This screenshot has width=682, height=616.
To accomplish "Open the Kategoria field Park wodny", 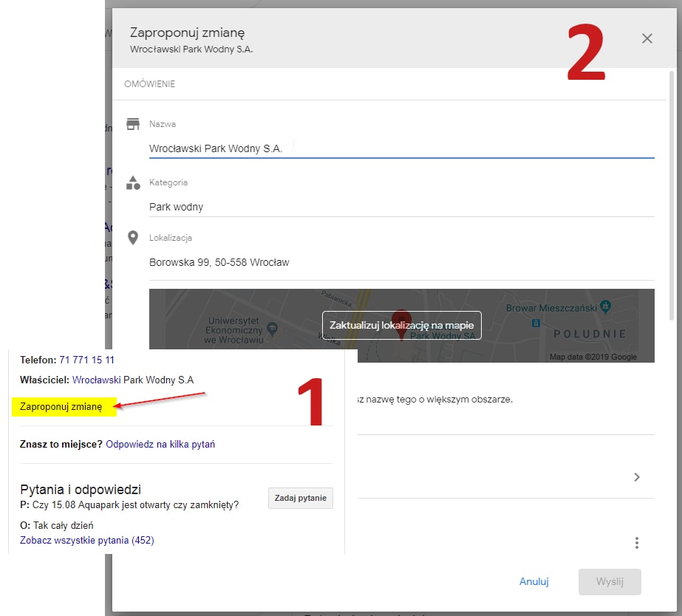I will click(401, 207).
